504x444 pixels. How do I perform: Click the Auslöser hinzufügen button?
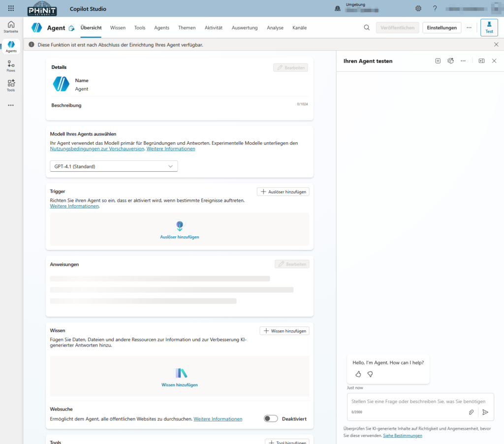pos(283,191)
